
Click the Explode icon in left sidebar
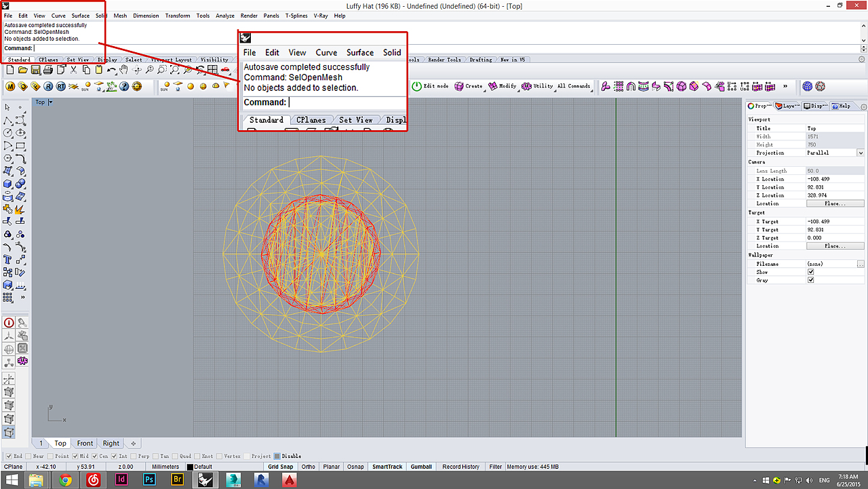point(21,209)
